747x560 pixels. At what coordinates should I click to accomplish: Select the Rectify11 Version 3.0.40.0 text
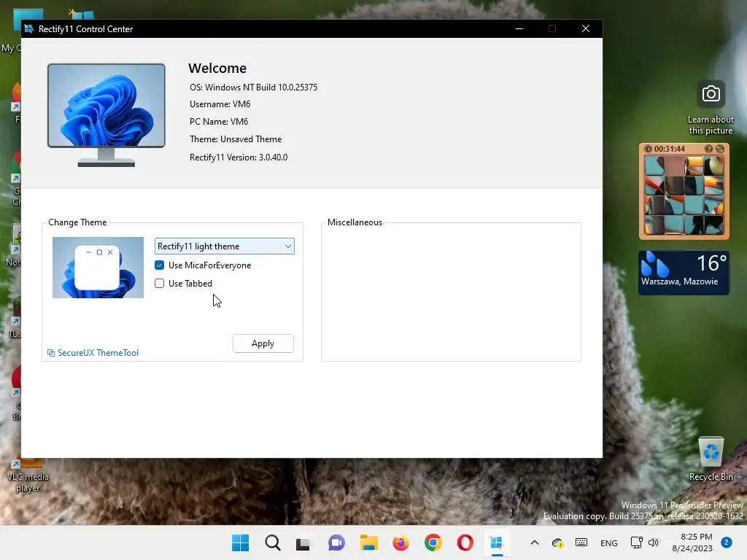(x=239, y=157)
